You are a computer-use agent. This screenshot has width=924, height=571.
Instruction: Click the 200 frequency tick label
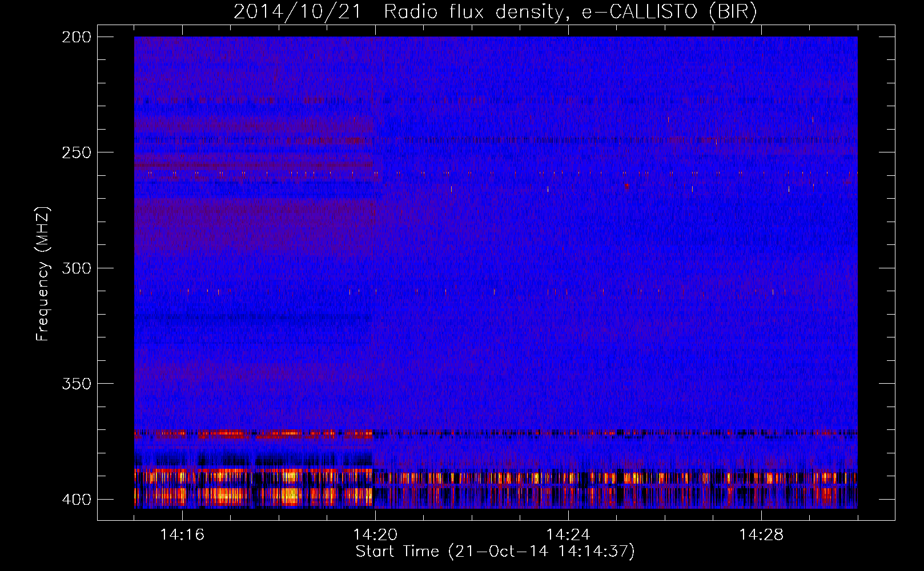pyautogui.click(x=76, y=37)
